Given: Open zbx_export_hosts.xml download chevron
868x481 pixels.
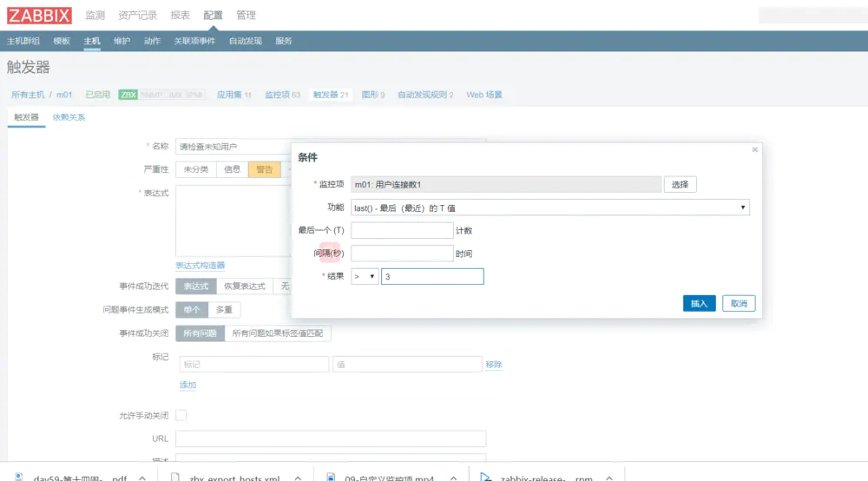Looking at the screenshot, I should point(298,478).
